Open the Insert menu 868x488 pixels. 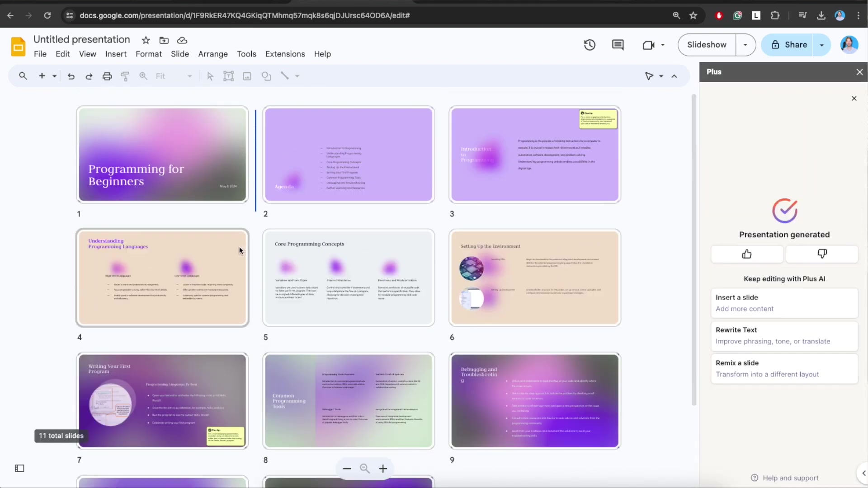[116, 54]
